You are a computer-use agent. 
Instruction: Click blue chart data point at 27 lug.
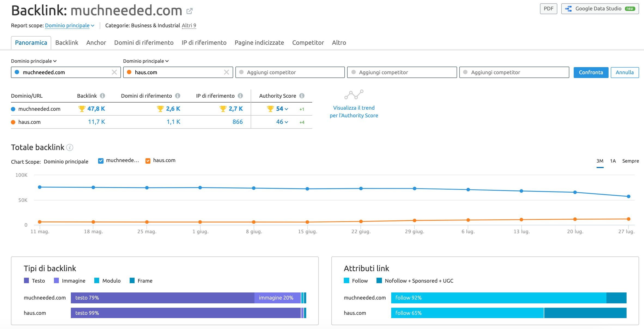click(x=628, y=196)
